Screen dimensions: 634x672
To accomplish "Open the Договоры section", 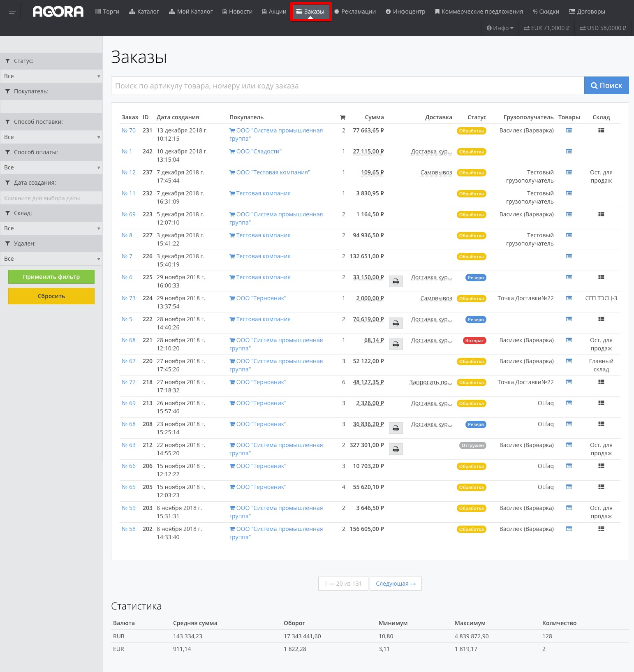I will (x=587, y=12).
